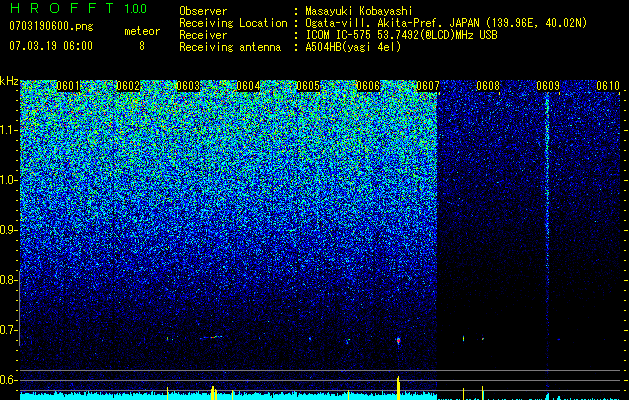Image resolution: width=629 pixels, height=400 pixels.
Task: Click the 0604 time marker label
Action: point(248,86)
